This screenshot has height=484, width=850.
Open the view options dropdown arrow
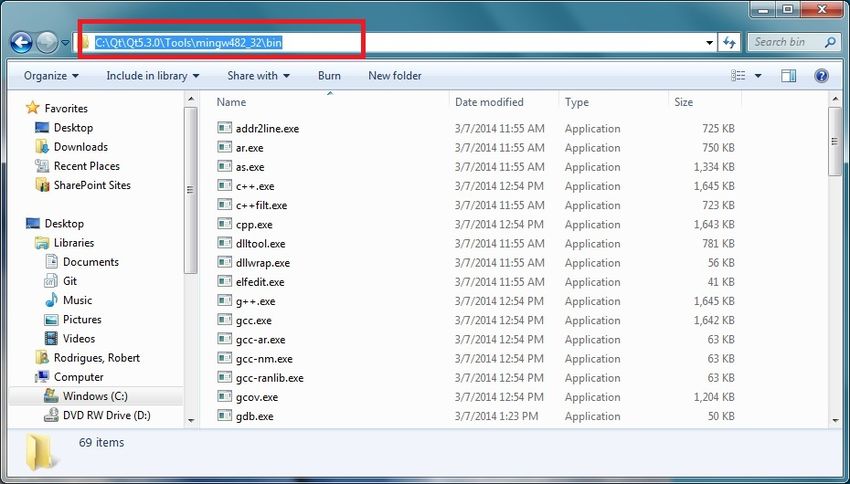[758, 76]
